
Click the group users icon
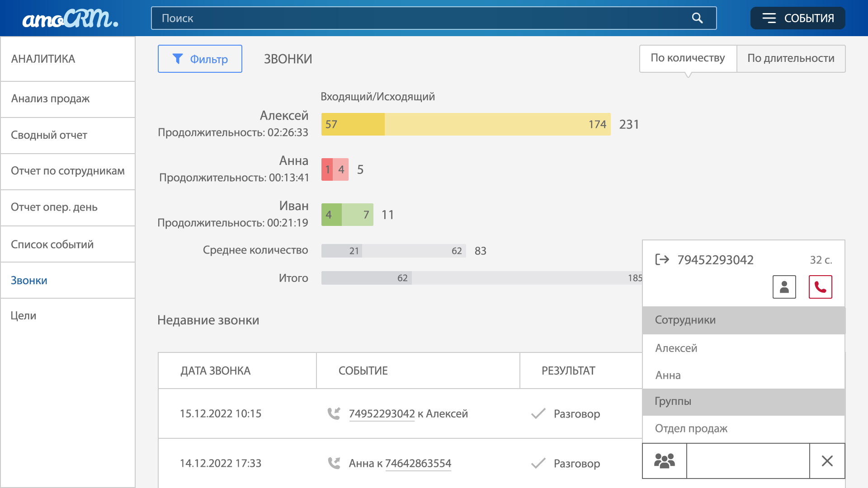point(665,461)
